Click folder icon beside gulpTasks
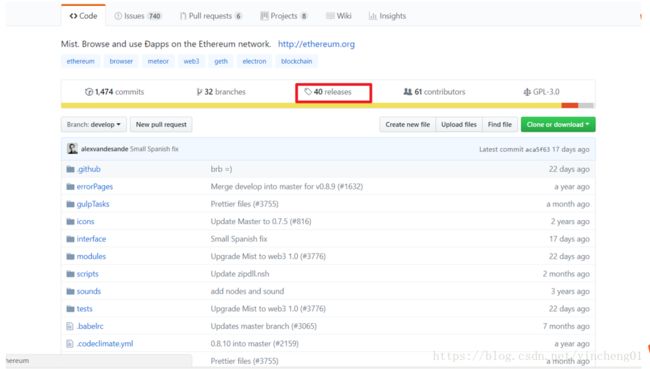Image resolution: width=650 pixels, height=369 pixels. point(70,204)
